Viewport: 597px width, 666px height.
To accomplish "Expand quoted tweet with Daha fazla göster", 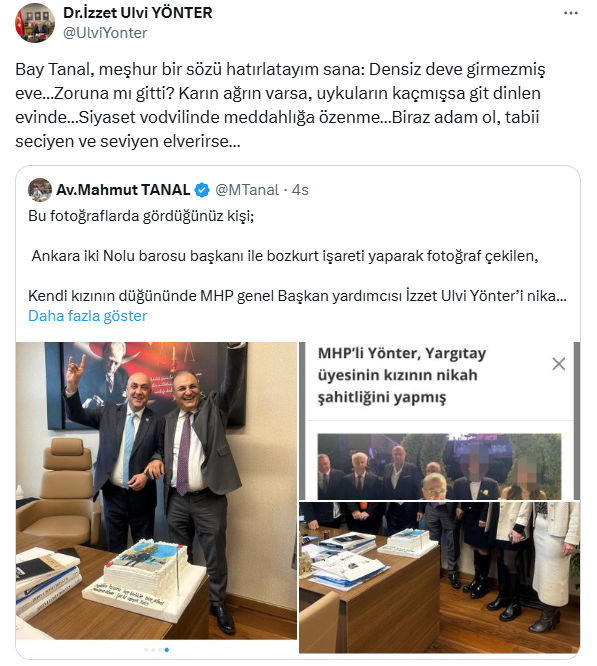I will (87, 316).
